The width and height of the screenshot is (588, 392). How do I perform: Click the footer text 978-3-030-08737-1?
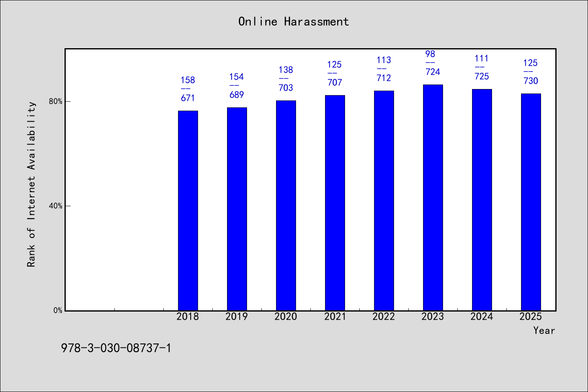(x=116, y=348)
